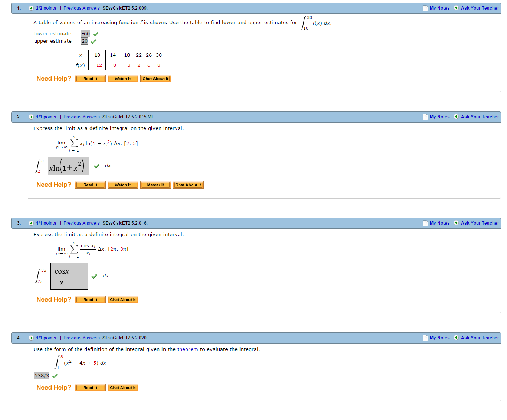Open Chat About It for question 3
The width and height of the screenshot is (507, 420).
coord(123,300)
